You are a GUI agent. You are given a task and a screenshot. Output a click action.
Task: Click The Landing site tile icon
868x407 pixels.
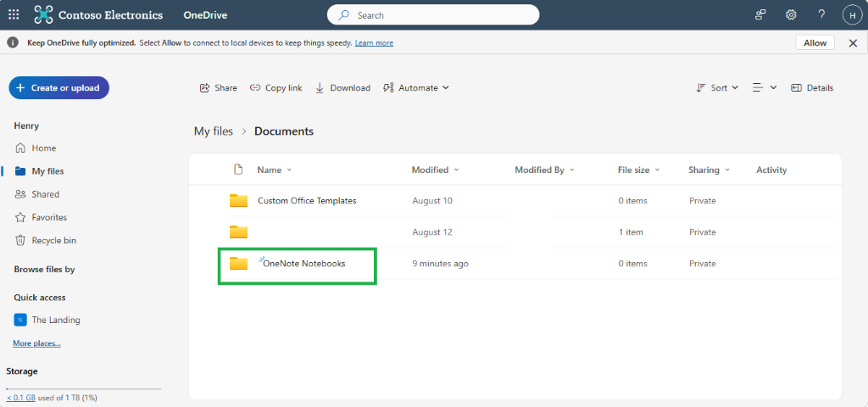[x=20, y=320]
